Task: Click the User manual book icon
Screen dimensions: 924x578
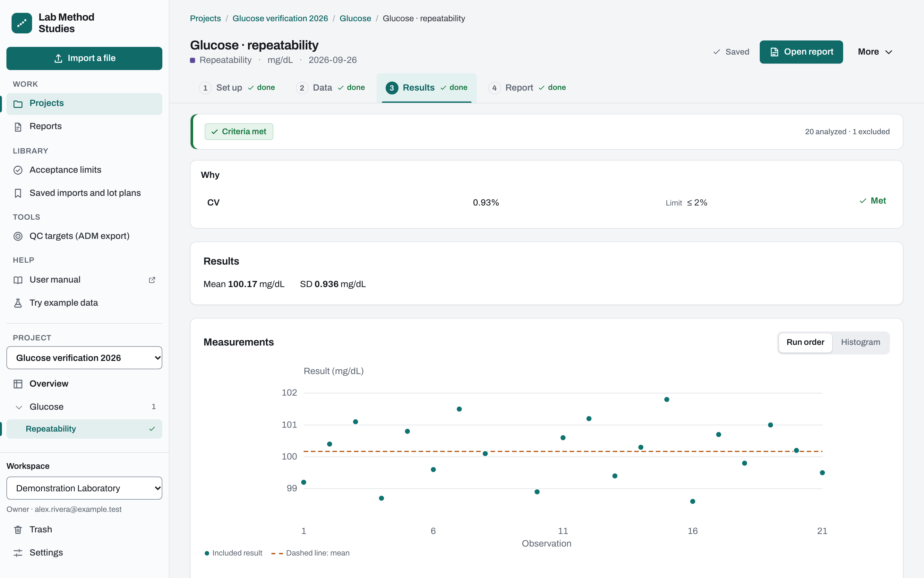Action: [x=18, y=280]
